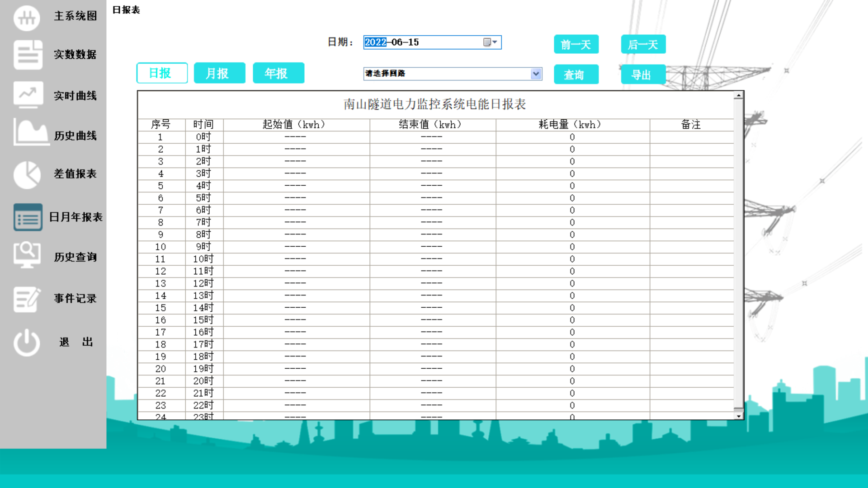
Task: Select the 日报 daily report tab
Action: pos(161,73)
